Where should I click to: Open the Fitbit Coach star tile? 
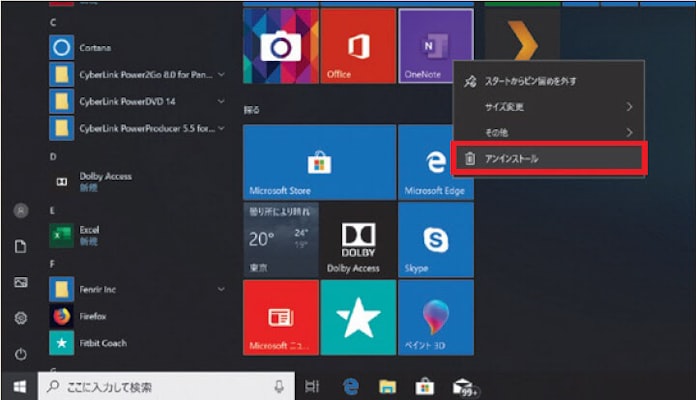(x=358, y=317)
